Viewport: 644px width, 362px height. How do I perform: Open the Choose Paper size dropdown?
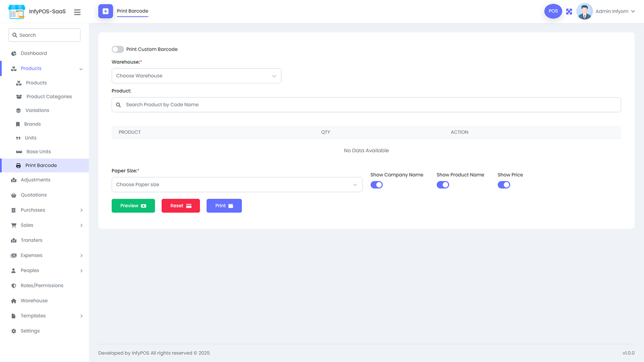tap(236, 185)
